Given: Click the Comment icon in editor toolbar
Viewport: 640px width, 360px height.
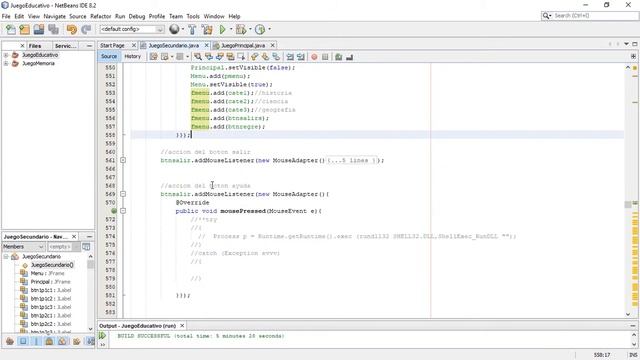Looking at the screenshot, I should pos(338,57).
